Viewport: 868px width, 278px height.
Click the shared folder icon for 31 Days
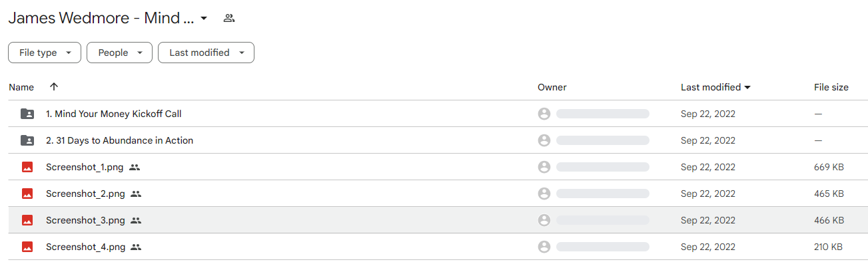click(x=27, y=140)
